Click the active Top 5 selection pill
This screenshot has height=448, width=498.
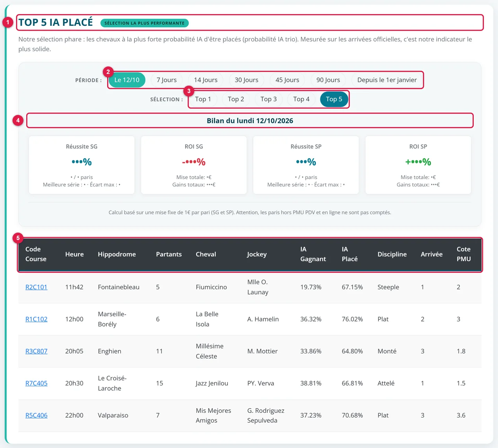click(x=334, y=99)
